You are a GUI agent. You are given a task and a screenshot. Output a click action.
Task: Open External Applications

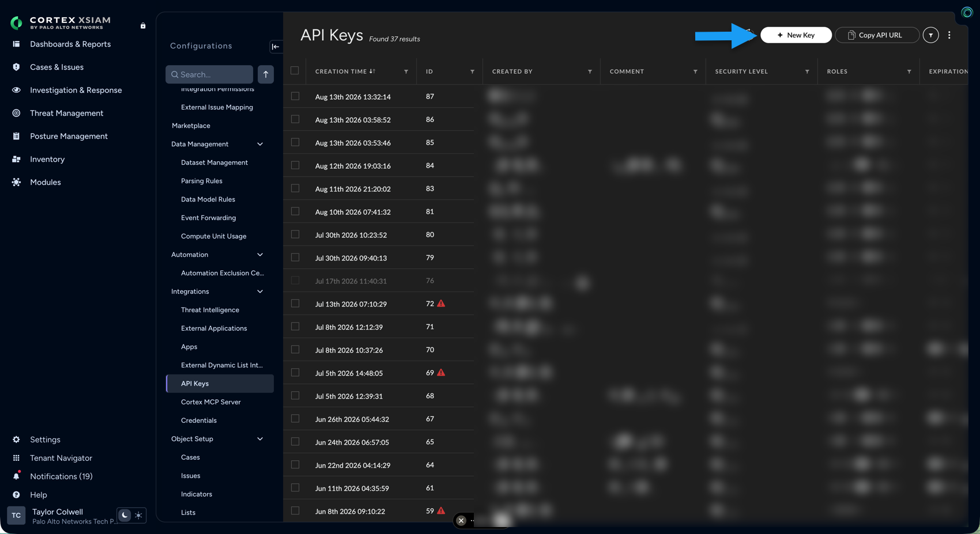click(214, 328)
